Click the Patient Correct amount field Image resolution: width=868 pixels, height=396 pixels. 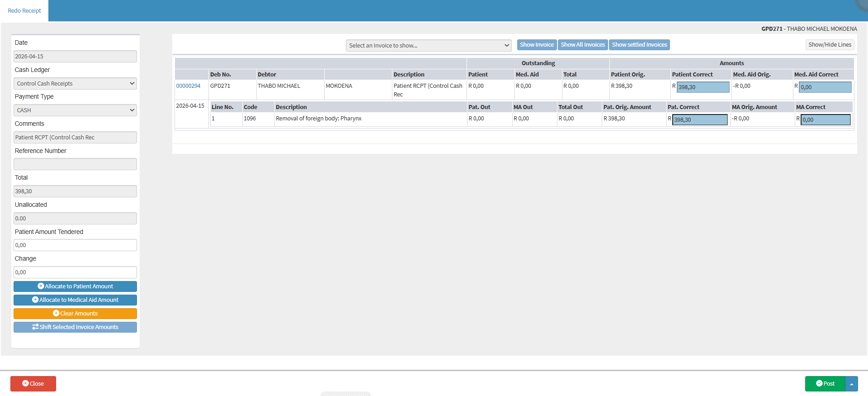pos(703,87)
